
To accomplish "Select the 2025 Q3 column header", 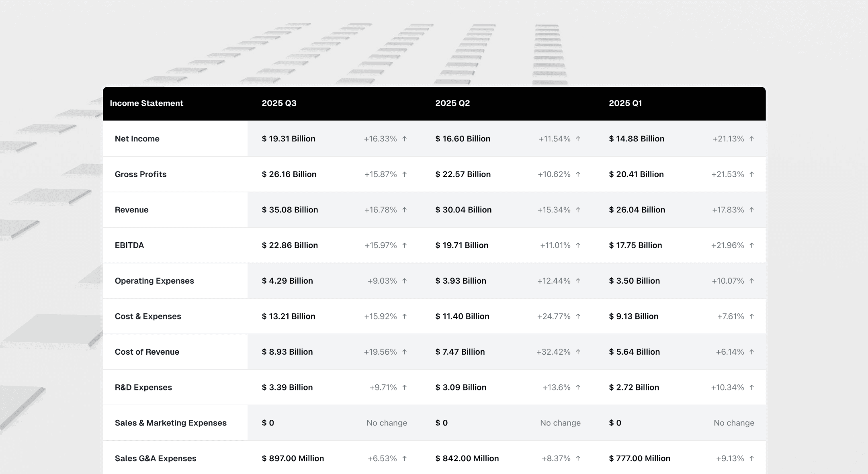I will (x=279, y=103).
